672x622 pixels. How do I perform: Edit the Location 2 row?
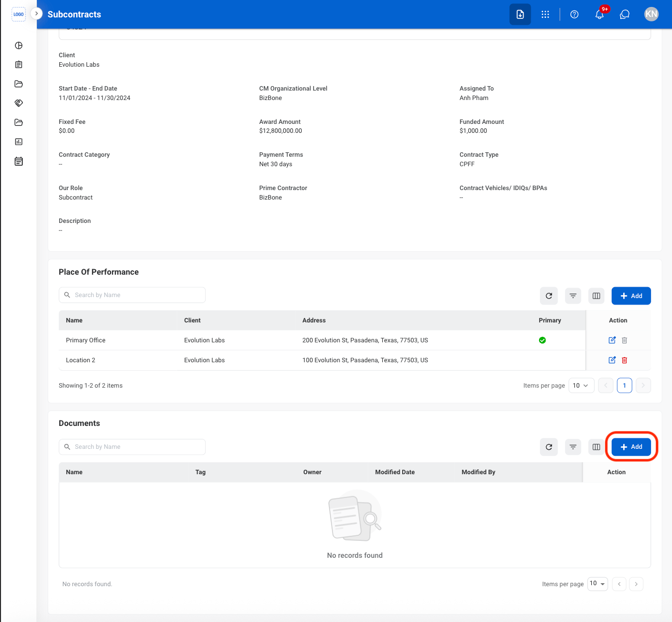(x=612, y=360)
